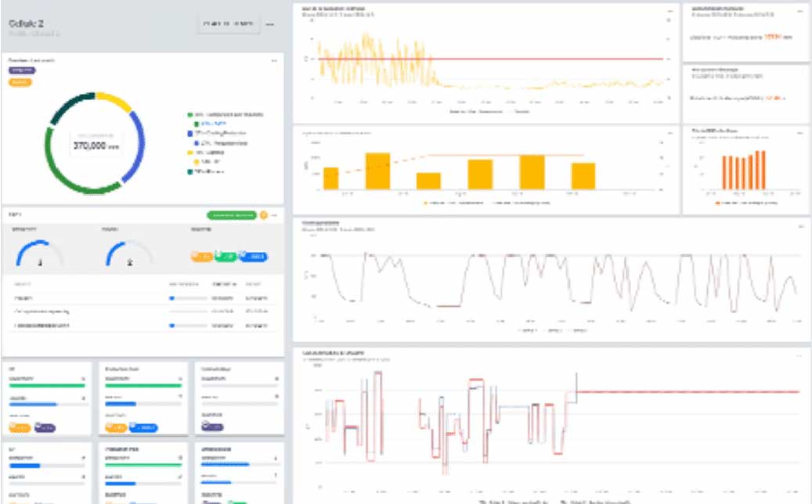This screenshot has height=504, width=812.
Task: Toggle the middle legend entry under the wavy chart
Action: (553, 330)
